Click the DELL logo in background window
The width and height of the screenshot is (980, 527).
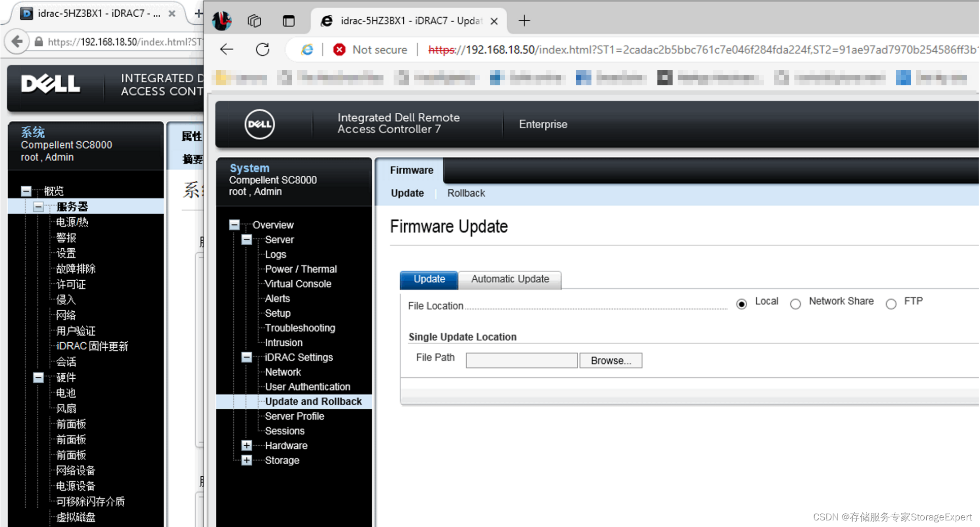tap(50, 84)
